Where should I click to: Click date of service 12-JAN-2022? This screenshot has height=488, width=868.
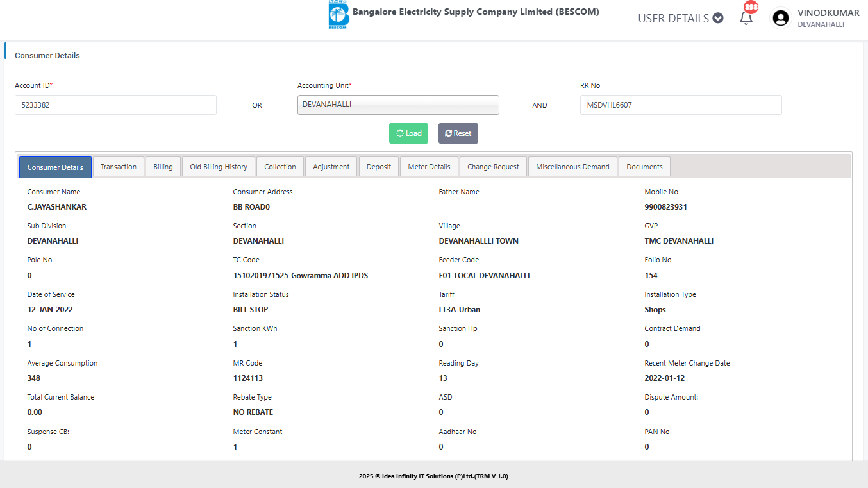[50, 310]
